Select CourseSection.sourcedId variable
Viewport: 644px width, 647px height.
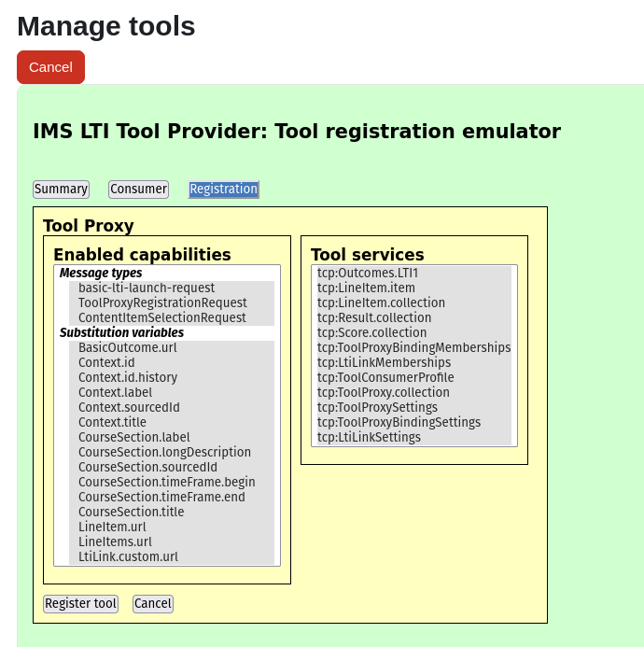tap(172, 467)
